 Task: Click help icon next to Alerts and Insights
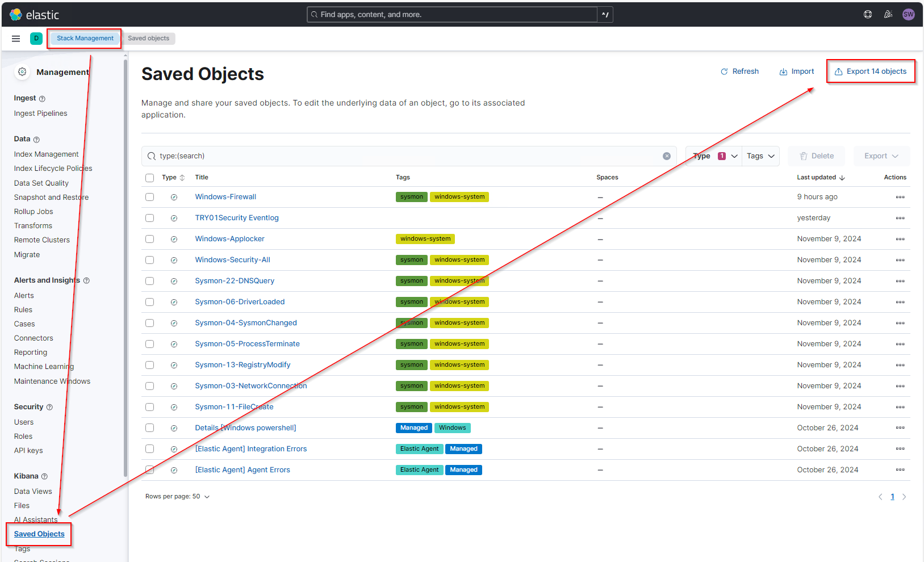[x=86, y=280]
